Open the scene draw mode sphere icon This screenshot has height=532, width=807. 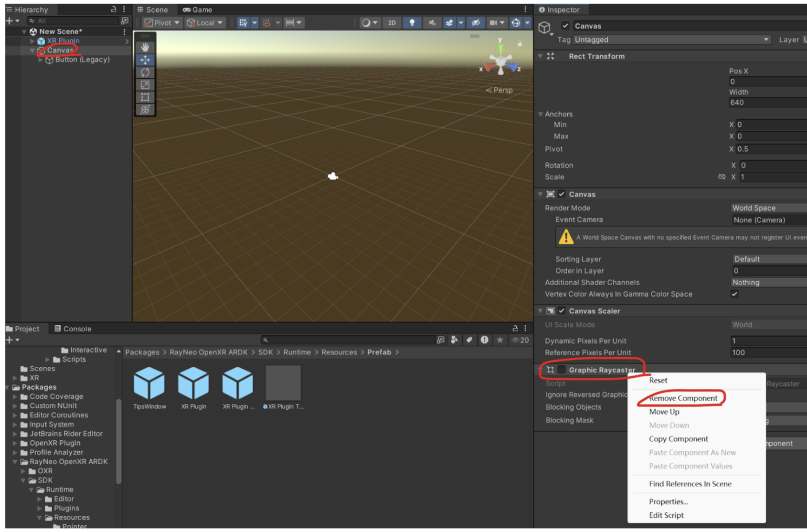pyautogui.click(x=366, y=22)
